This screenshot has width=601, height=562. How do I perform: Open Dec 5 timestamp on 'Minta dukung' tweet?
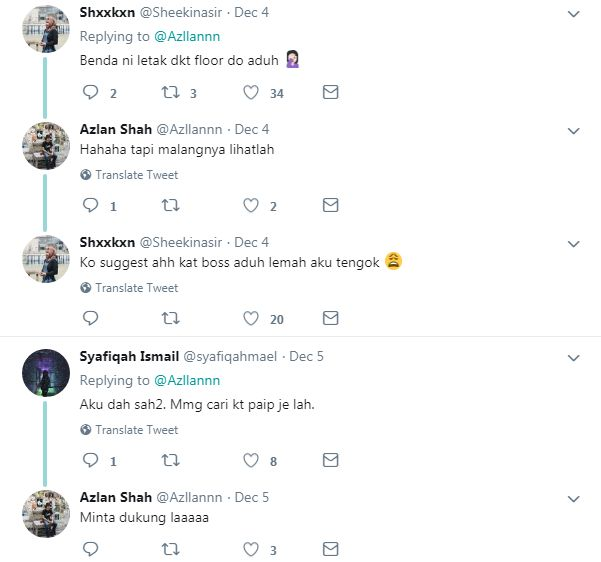(x=252, y=498)
